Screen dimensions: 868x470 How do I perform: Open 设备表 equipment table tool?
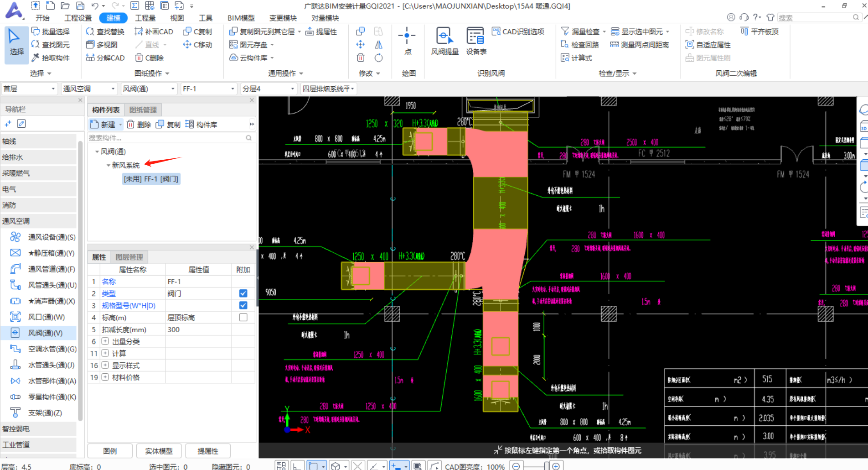(x=476, y=41)
